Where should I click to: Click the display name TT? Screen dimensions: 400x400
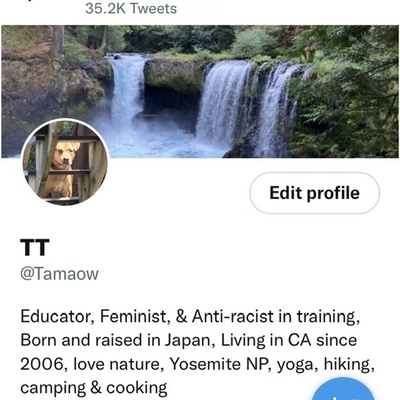click(35, 247)
